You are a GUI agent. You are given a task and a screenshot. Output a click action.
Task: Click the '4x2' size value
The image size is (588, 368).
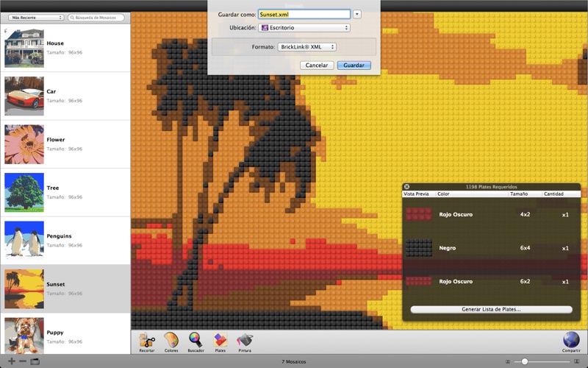[x=525, y=214]
